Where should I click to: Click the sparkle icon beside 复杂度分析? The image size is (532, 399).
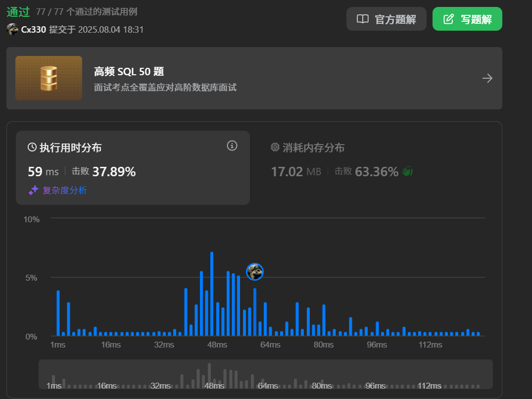[33, 190]
